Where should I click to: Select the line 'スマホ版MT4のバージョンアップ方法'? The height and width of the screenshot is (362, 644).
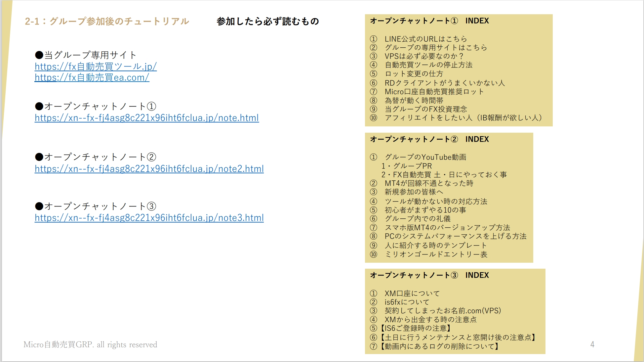[x=448, y=227]
